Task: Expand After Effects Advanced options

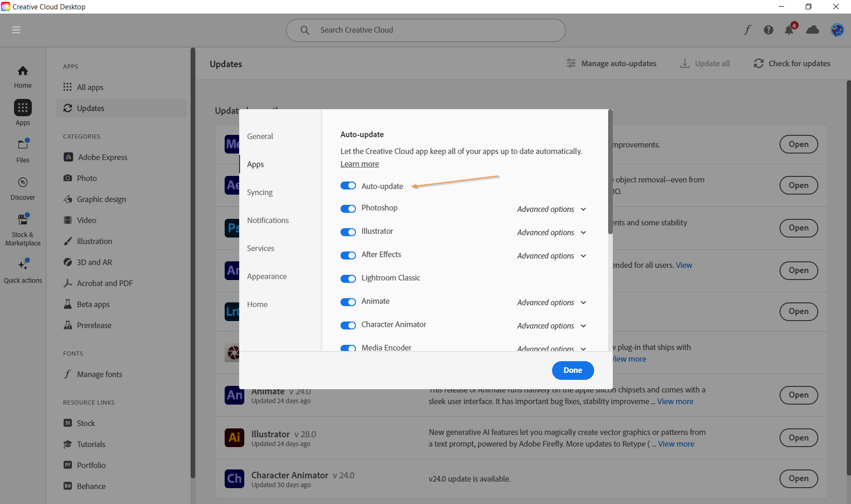Action: 552,256
